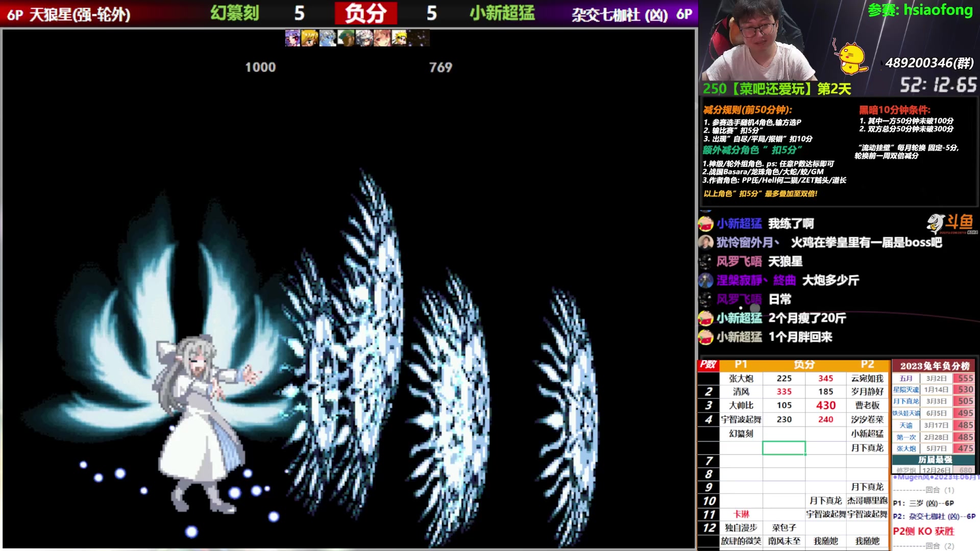The image size is (980, 551).
Task: Choose the green-haired character portrait
Action: click(346, 38)
